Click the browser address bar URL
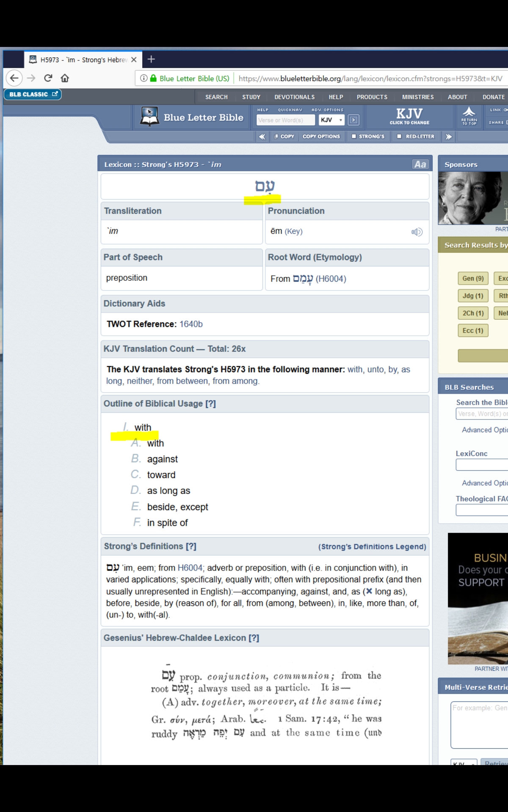Viewport: 508px width, 812px height. pos(370,79)
